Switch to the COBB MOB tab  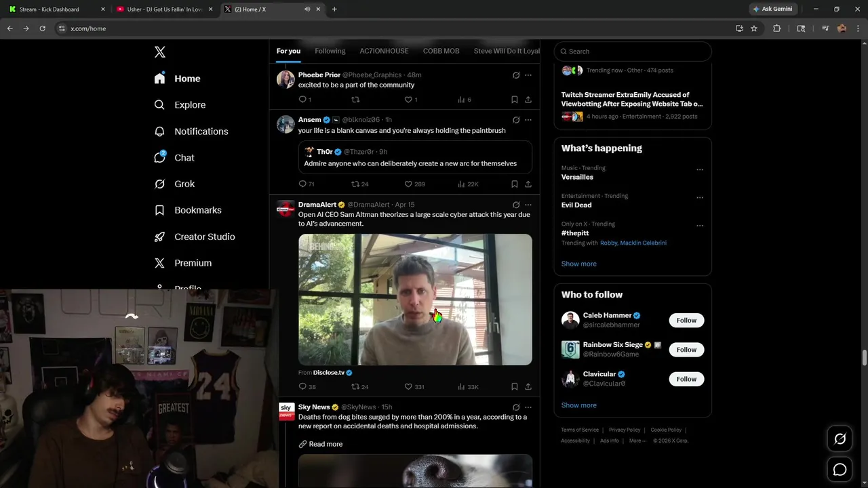(x=441, y=51)
